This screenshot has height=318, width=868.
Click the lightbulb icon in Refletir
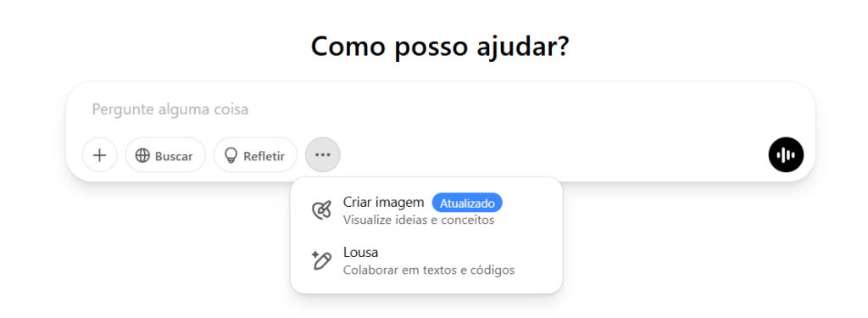tap(231, 156)
